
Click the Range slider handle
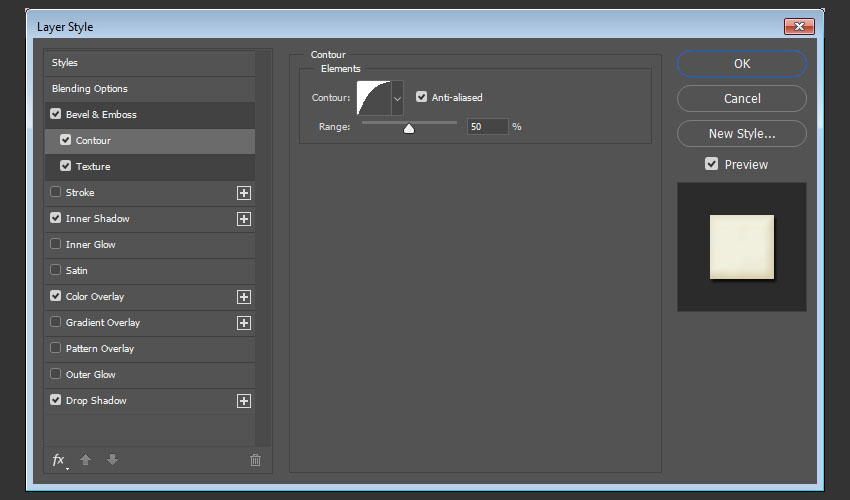[409, 128]
